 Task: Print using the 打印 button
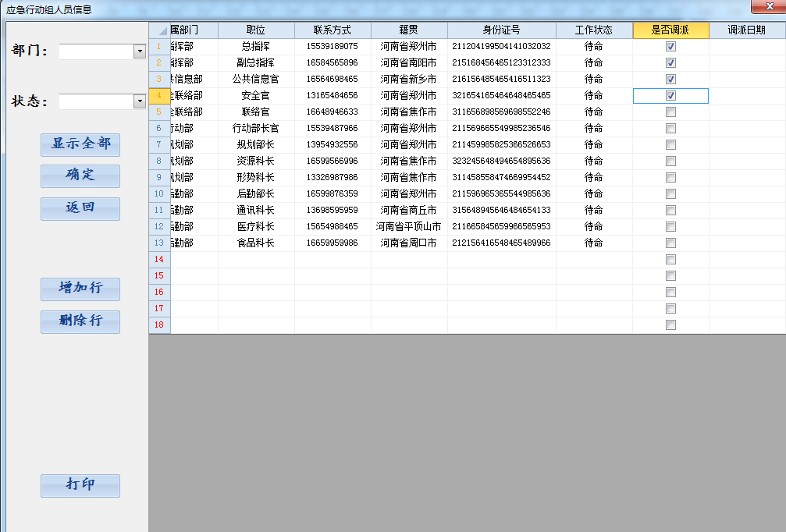click(x=80, y=485)
